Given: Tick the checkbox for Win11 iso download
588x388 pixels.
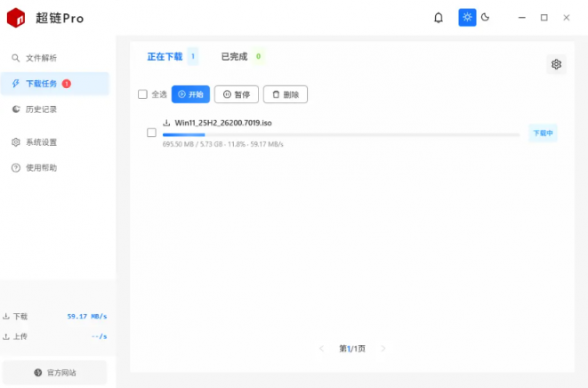Looking at the screenshot, I should pyautogui.click(x=151, y=133).
